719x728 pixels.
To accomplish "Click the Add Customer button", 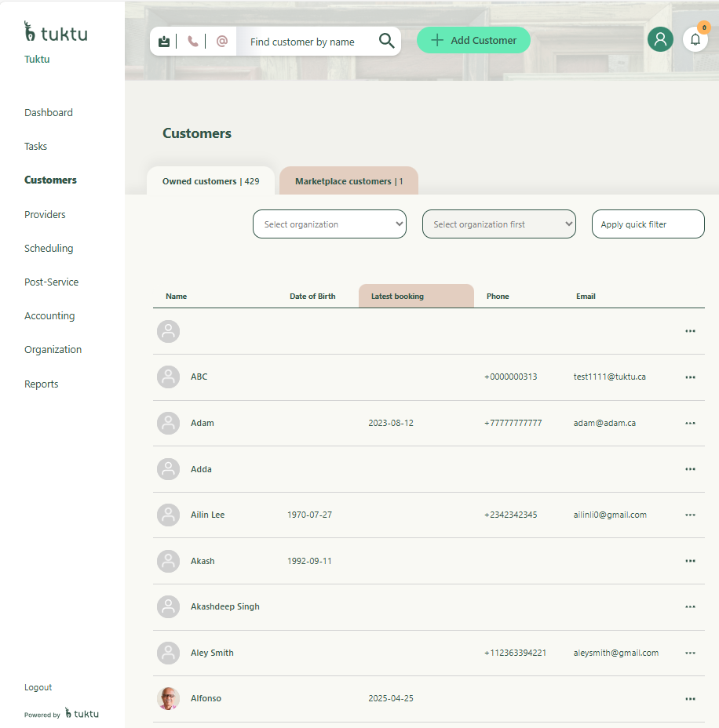I will (473, 40).
